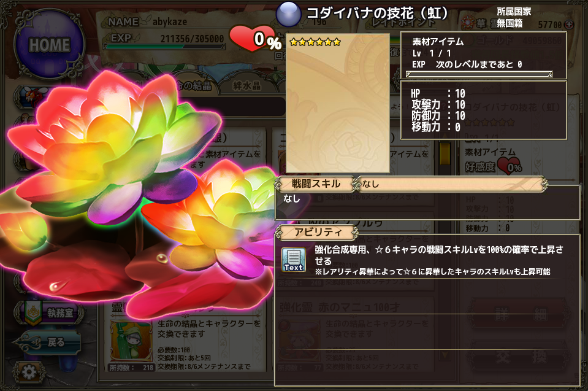This screenshot has height=391, width=588.
Task: Click the plus icon next to 57700
Action: pos(569,25)
